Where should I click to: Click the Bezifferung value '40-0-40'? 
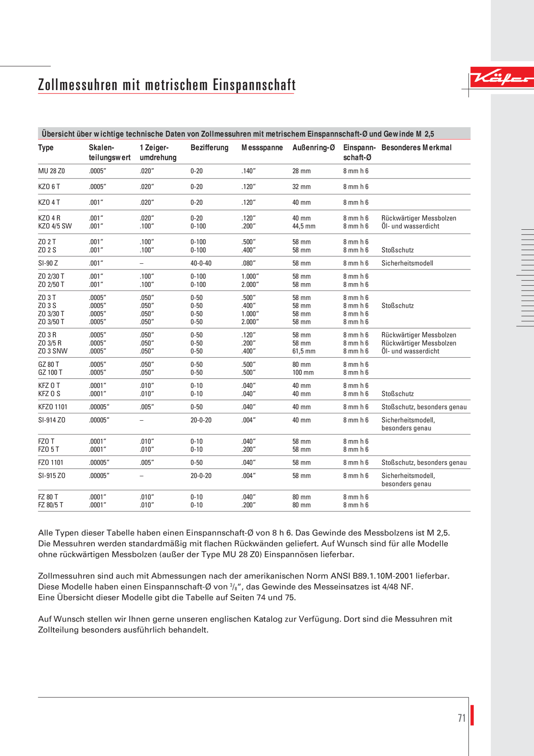[x=201, y=263]
